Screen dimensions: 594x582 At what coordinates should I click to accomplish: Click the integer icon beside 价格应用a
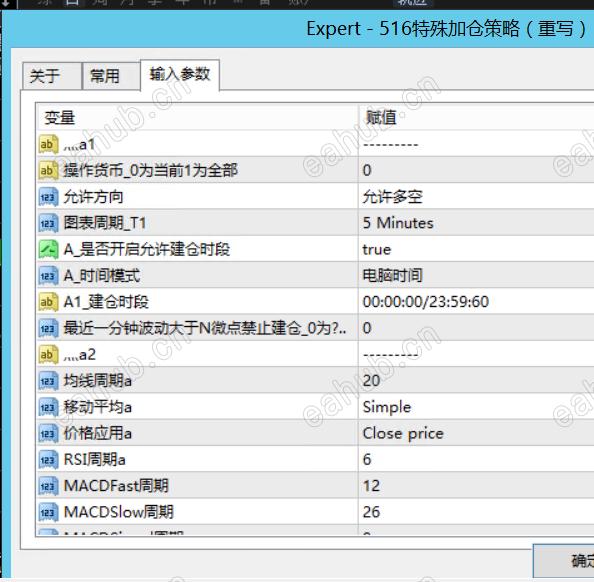(x=48, y=433)
